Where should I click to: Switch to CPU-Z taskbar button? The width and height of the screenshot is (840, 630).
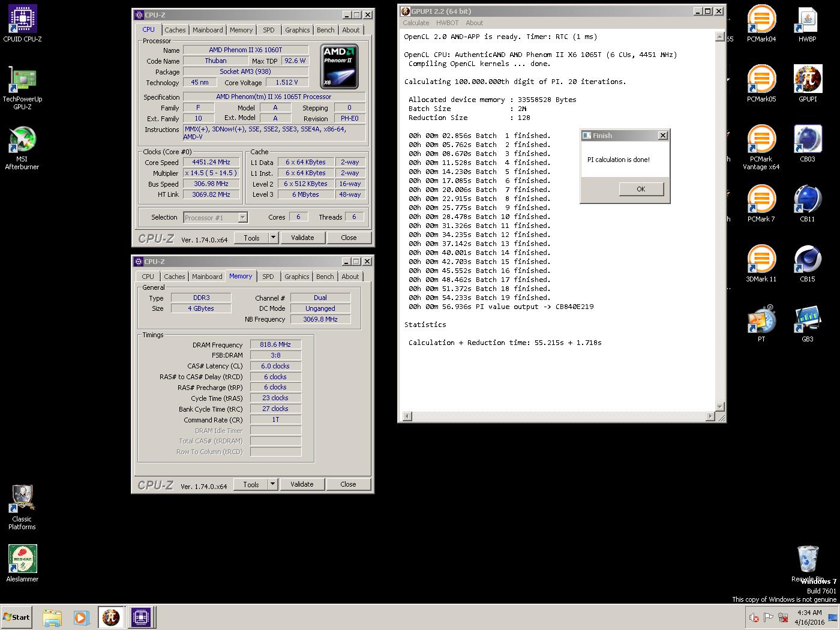[141, 617]
